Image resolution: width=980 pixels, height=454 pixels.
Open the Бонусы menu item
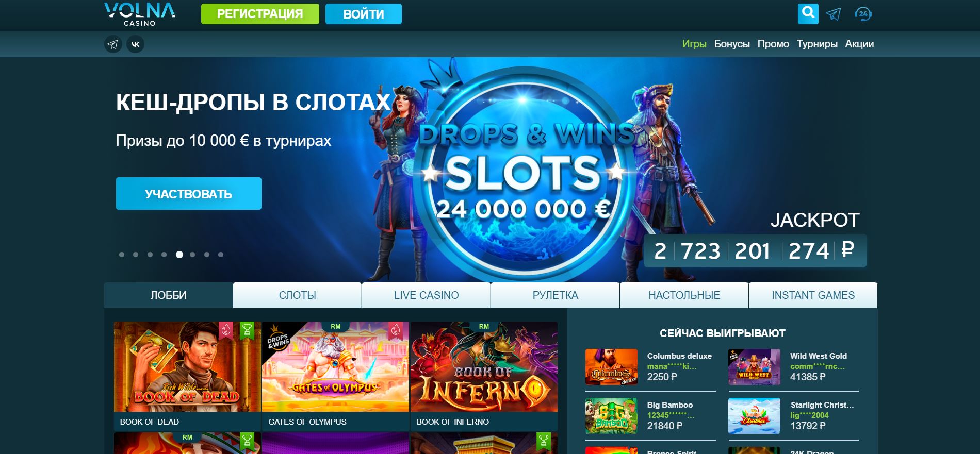point(732,44)
